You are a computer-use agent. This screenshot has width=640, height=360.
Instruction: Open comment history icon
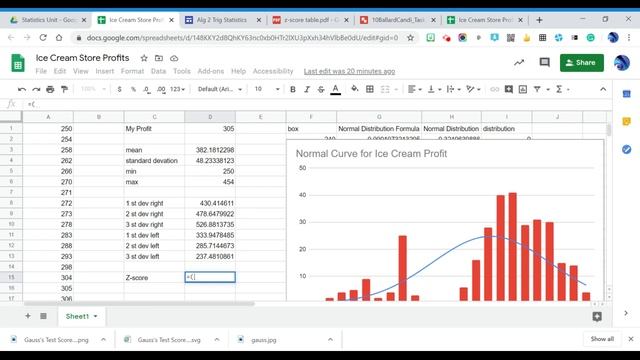[x=544, y=62]
